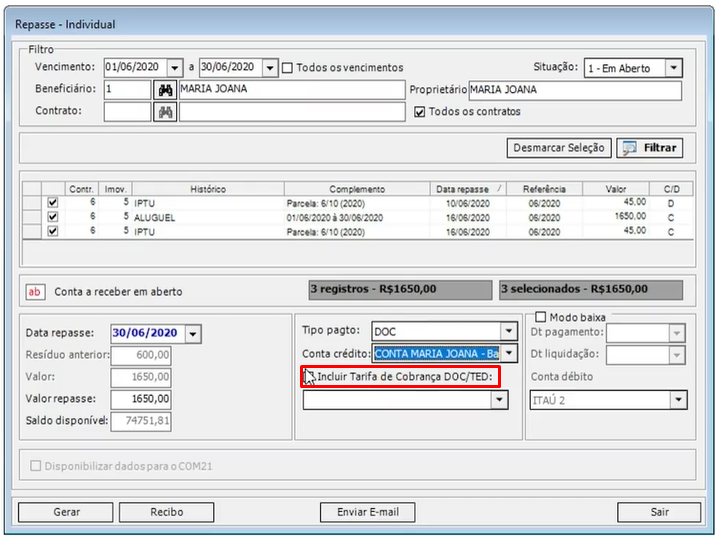Open the Data repasse date picker
The height and width of the screenshot is (538, 716).
[193, 334]
